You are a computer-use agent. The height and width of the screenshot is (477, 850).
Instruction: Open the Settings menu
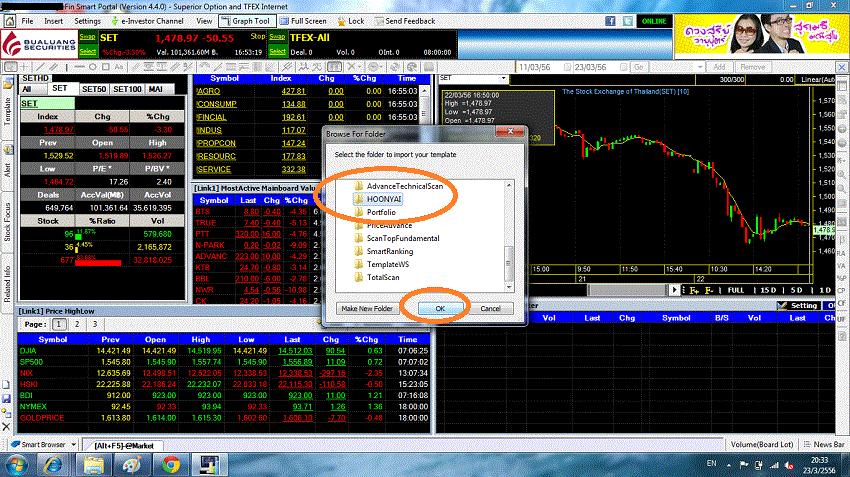(87, 21)
